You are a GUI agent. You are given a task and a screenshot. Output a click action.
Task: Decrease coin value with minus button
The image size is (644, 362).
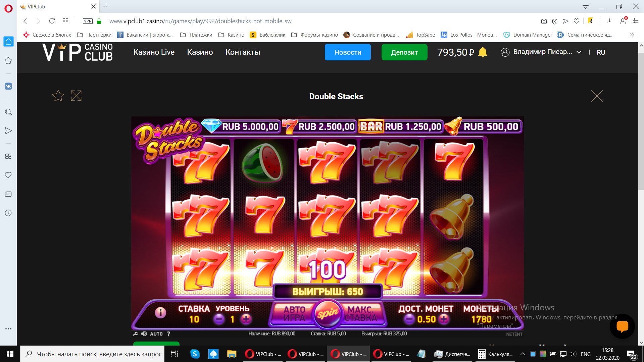(x=409, y=319)
